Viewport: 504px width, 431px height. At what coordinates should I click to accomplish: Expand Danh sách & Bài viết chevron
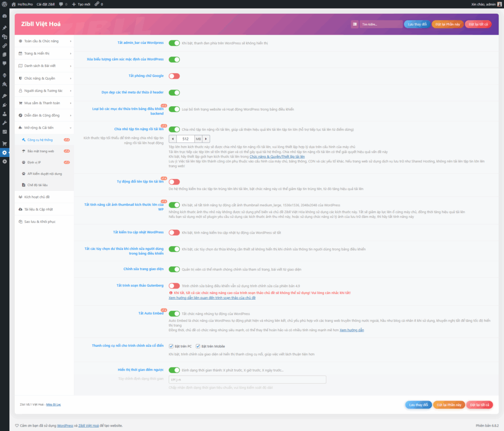pos(70,66)
